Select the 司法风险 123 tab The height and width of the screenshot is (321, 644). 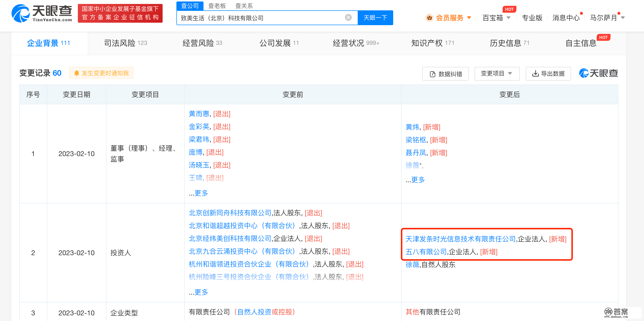(x=125, y=43)
